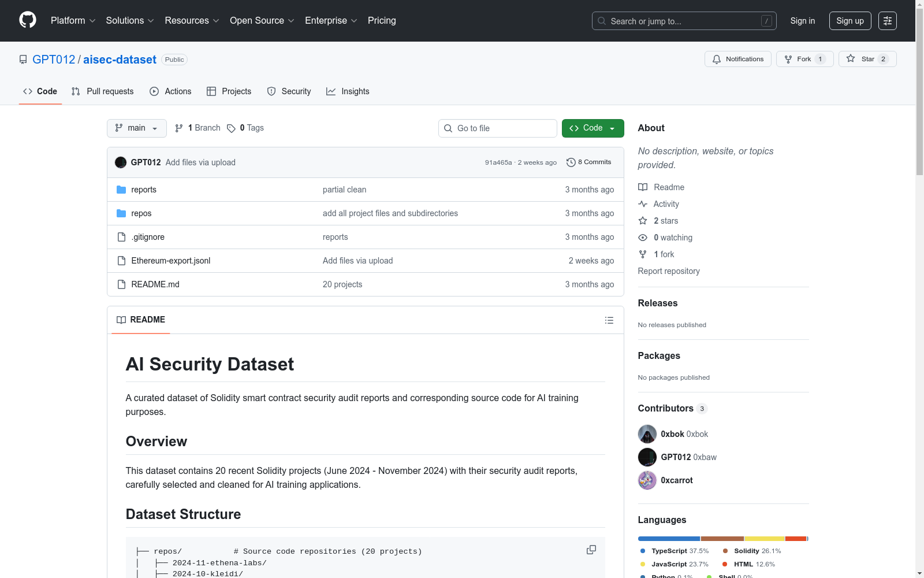
Task: Open the README.md file
Action: pos(155,284)
